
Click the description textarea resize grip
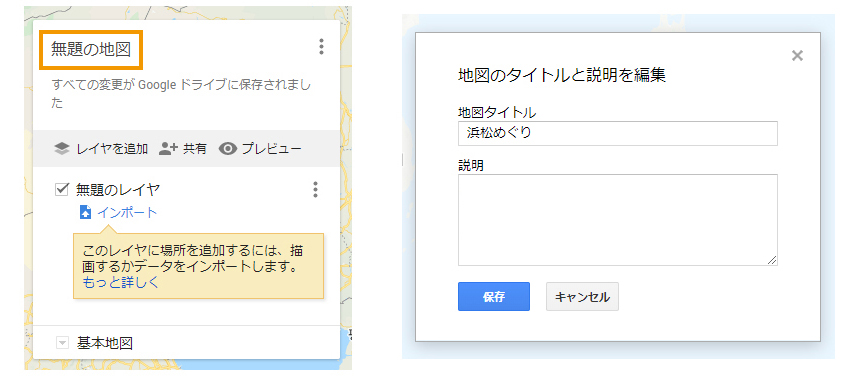[x=772, y=261]
